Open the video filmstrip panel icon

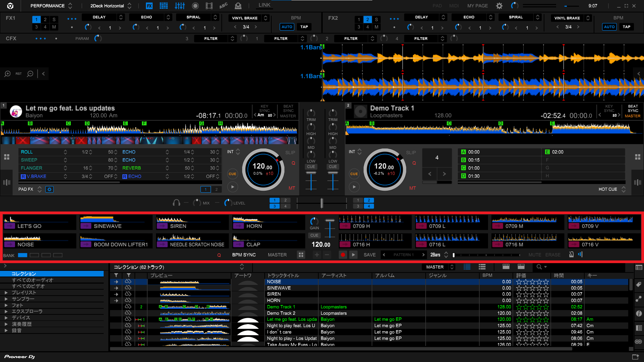[x=209, y=6]
